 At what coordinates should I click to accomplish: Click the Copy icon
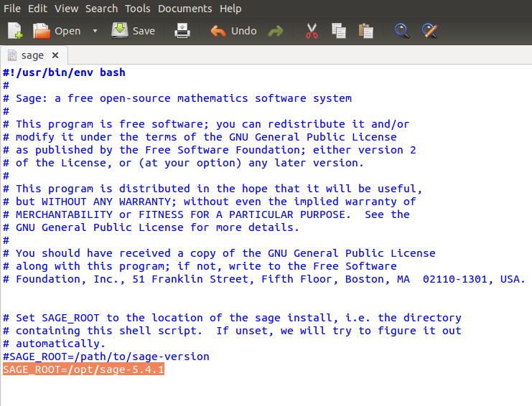pyautogui.click(x=339, y=31)
